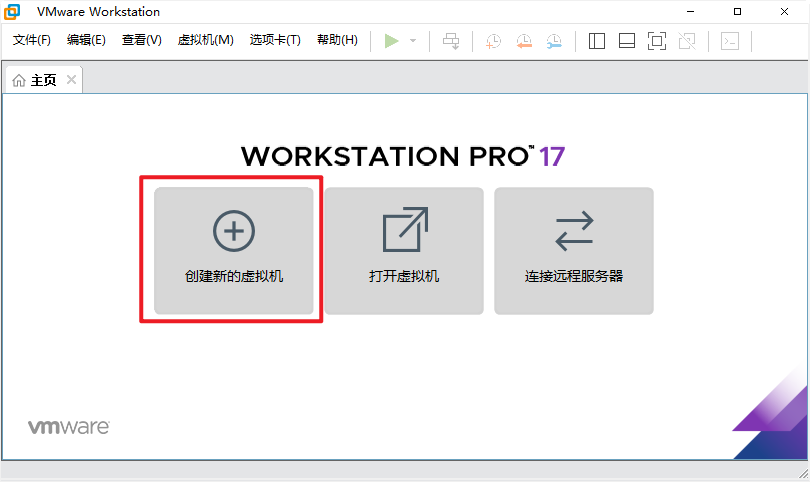Click the Unity mode icon

[687, 41]
